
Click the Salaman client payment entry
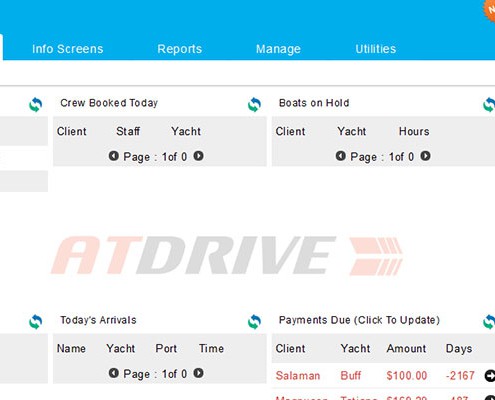(298, 376)
